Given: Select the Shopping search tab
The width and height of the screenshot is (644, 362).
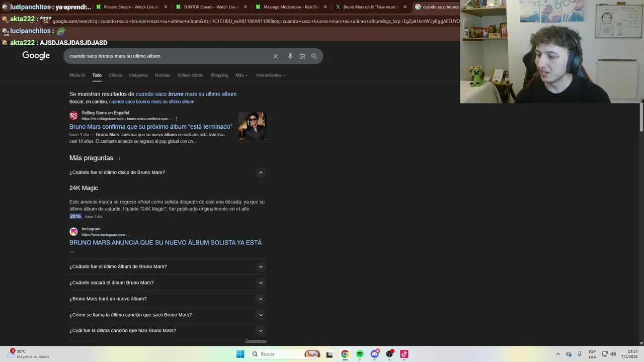Looking at the screenshot, I should [x=219, y=75].
